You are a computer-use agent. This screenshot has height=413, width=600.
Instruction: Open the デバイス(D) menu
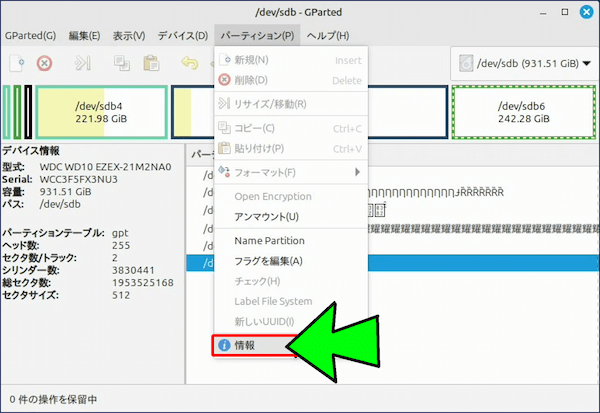pyautogui.click(x=182, y=36)
